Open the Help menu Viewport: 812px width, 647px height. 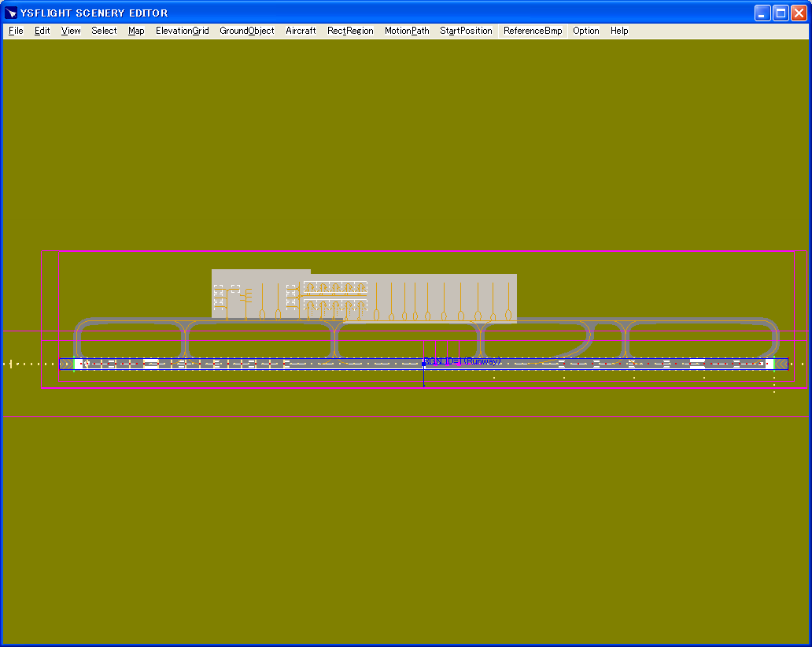619,31
